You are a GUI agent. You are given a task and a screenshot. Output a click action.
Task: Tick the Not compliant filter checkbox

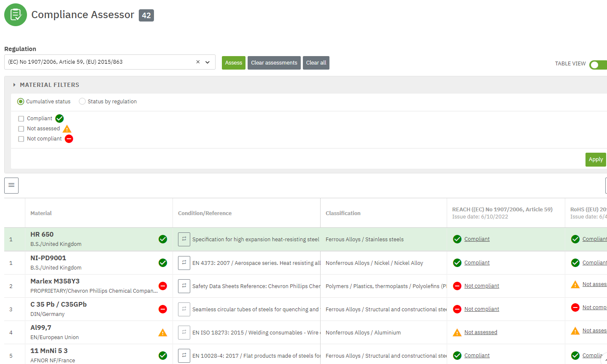tap(21, 139)
